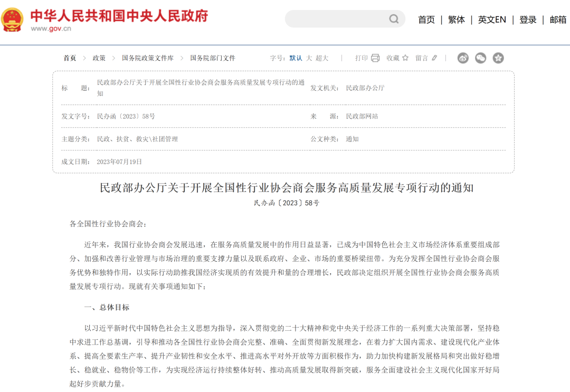Open 国务院部门文件 breadcrumb
This screenshot has width=570, height=392.
(x=213, y=58)
